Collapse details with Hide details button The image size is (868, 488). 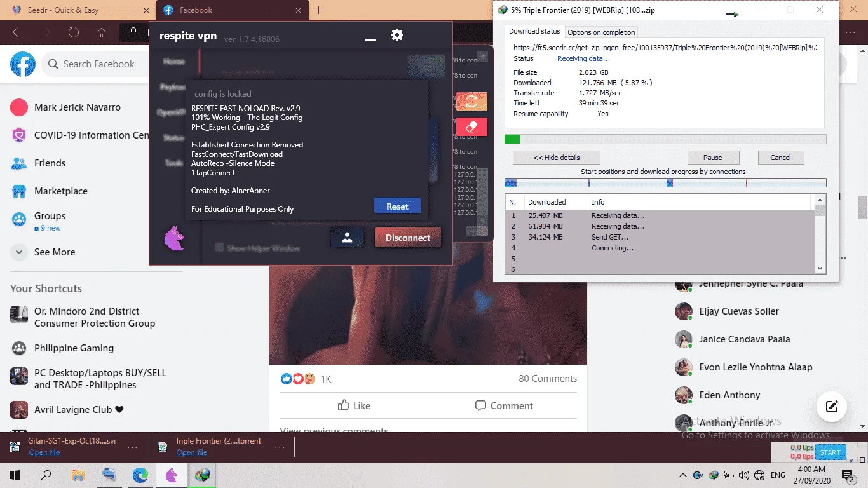tap(556, 158)
